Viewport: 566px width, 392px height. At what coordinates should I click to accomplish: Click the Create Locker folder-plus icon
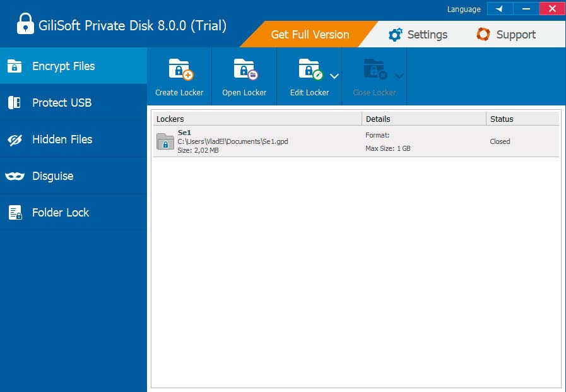(x=181, y=69)
